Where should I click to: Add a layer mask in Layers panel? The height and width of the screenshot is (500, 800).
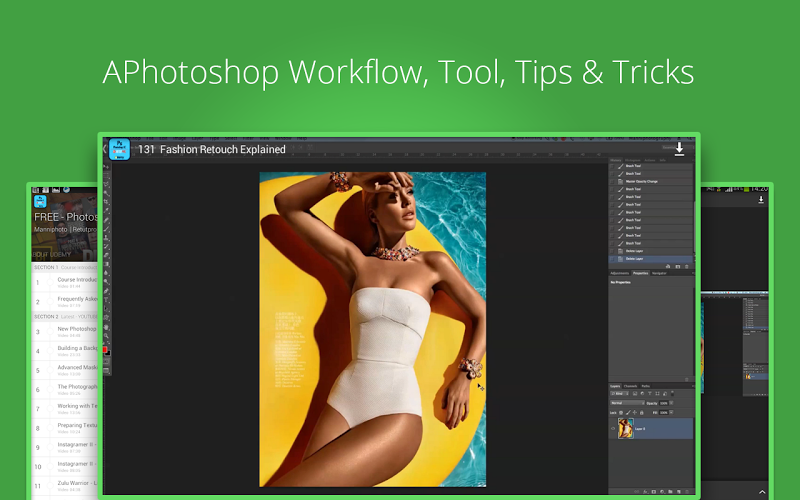654,491
